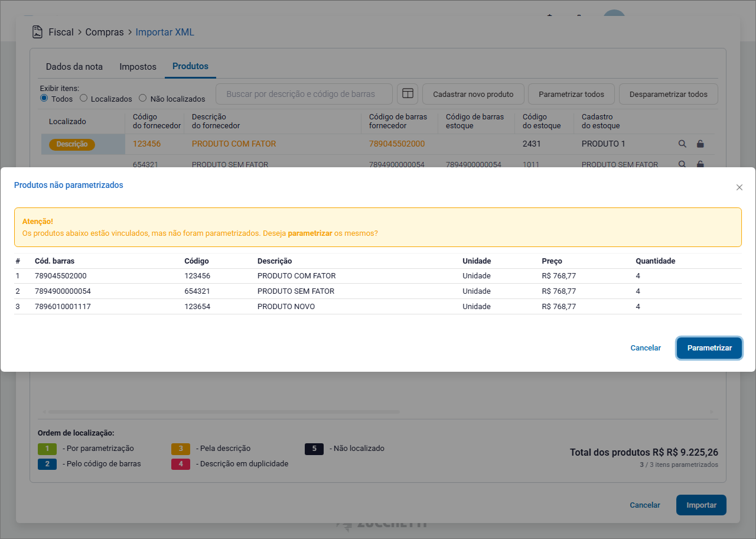Click magnifier icon in PRODUTO SEM FATOR row

pyautogui.click(x=682, y=164)
